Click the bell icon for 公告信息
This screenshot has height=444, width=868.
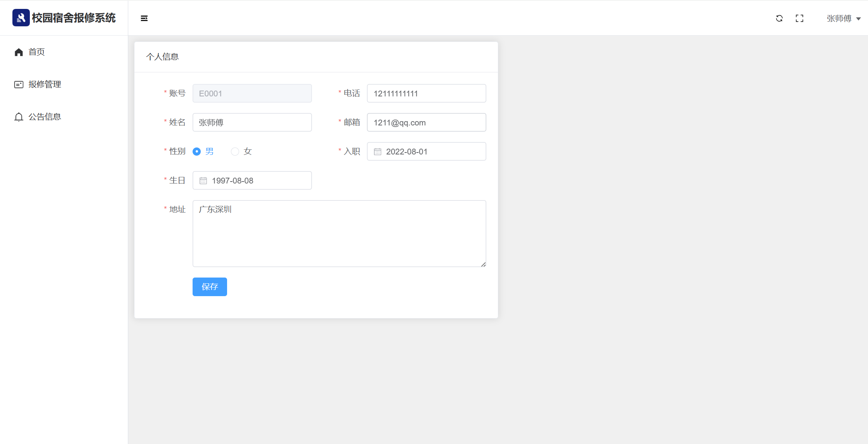19,117
